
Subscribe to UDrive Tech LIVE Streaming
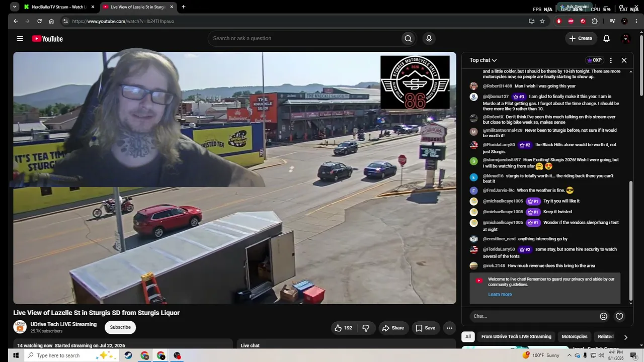coord(120,327)
